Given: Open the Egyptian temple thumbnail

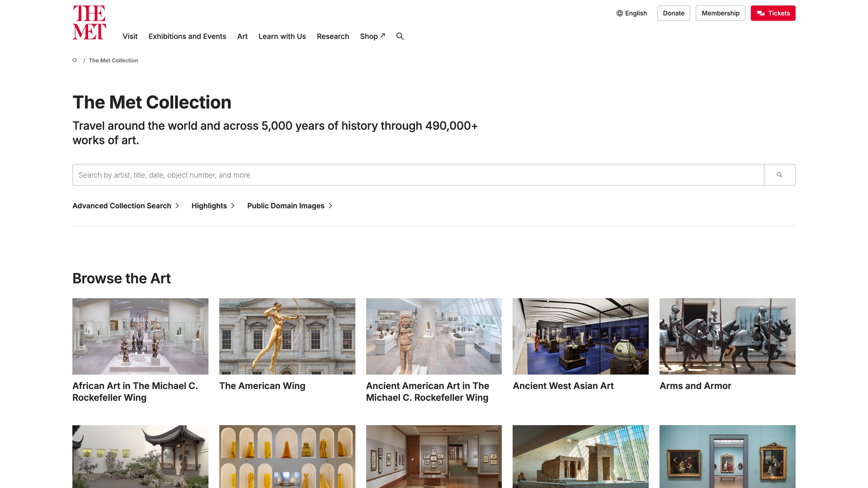Looking at the screenshot, I should (580, 457).
